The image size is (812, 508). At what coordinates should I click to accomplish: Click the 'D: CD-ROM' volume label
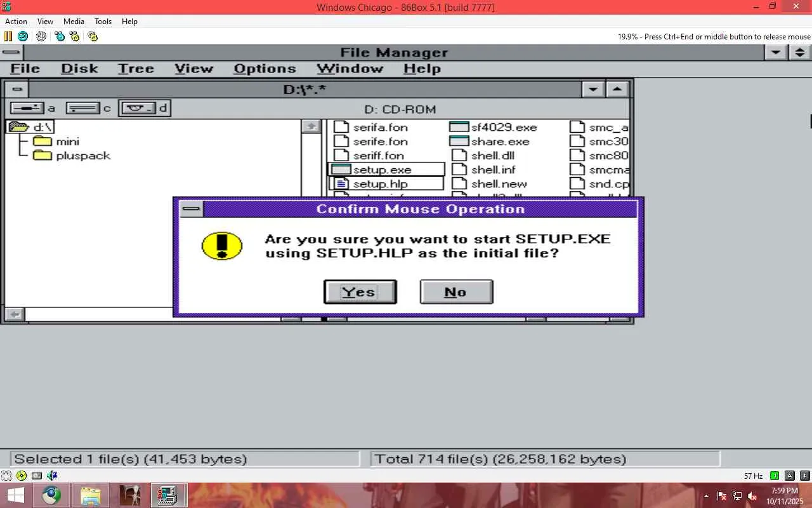click(x=400, y=109)
